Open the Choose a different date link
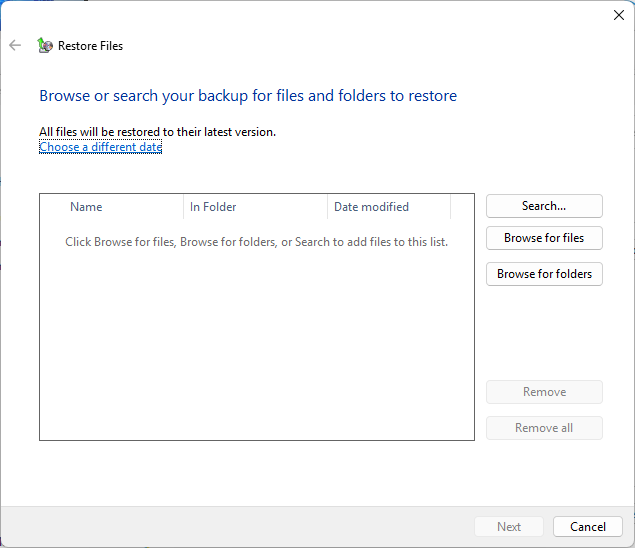 coord(100,147)
